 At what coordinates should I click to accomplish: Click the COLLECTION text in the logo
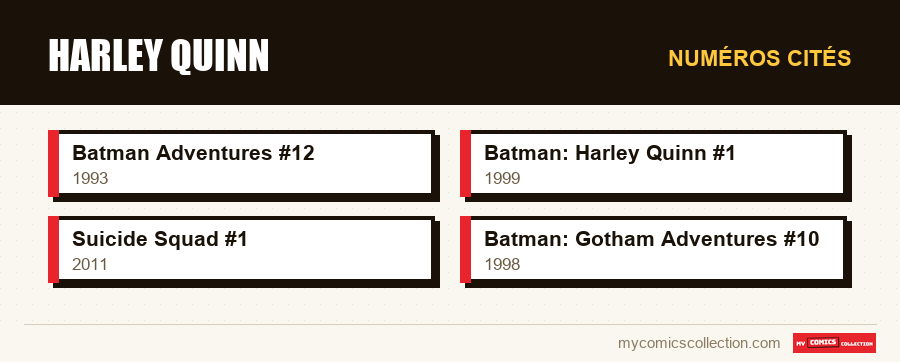tap(857, 344)
